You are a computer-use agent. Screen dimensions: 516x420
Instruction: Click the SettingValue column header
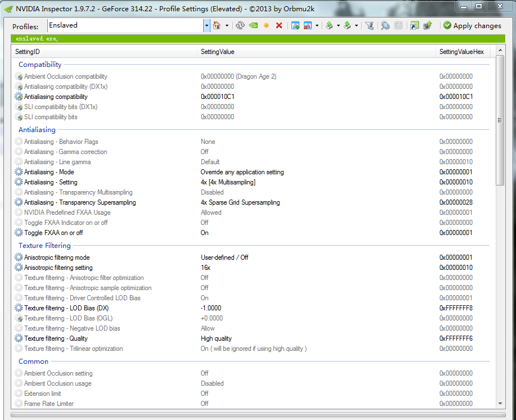point(317,52)
